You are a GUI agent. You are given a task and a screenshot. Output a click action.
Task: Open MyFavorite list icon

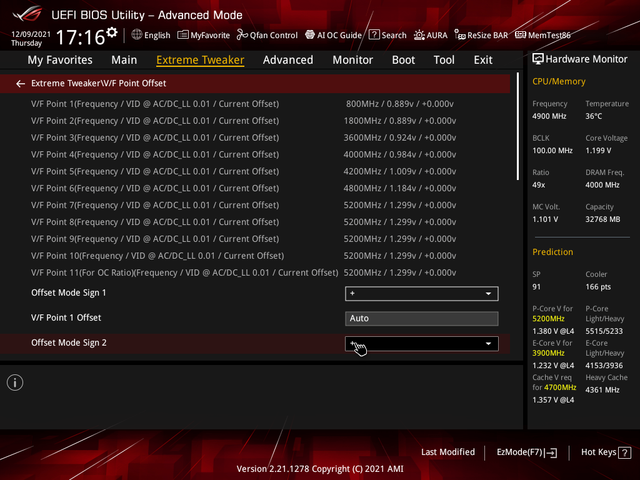tap(182, 35)
